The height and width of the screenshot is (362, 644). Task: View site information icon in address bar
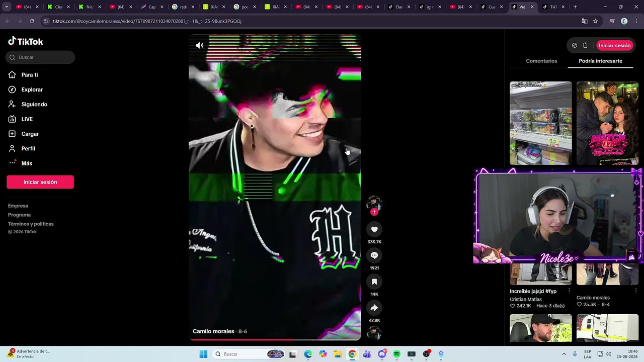[46, 21]
